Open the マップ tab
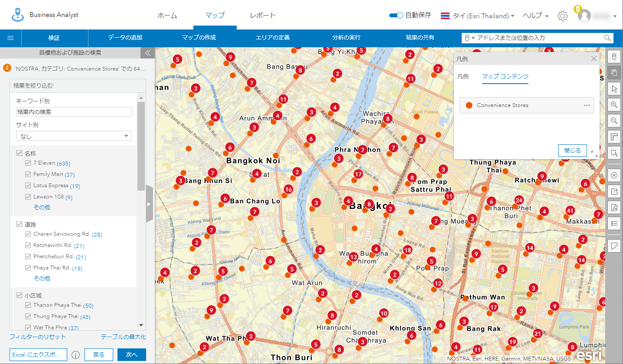 (x=215, y=16)
